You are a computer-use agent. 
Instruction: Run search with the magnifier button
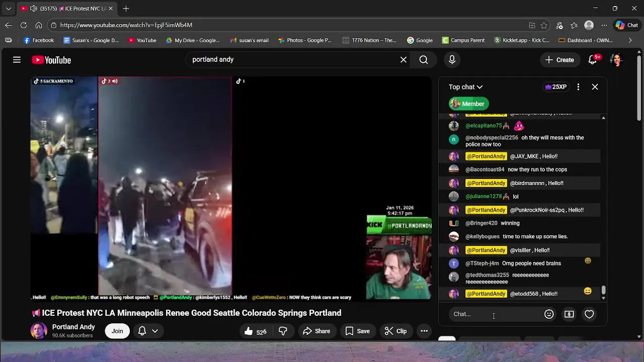[424, 60]
